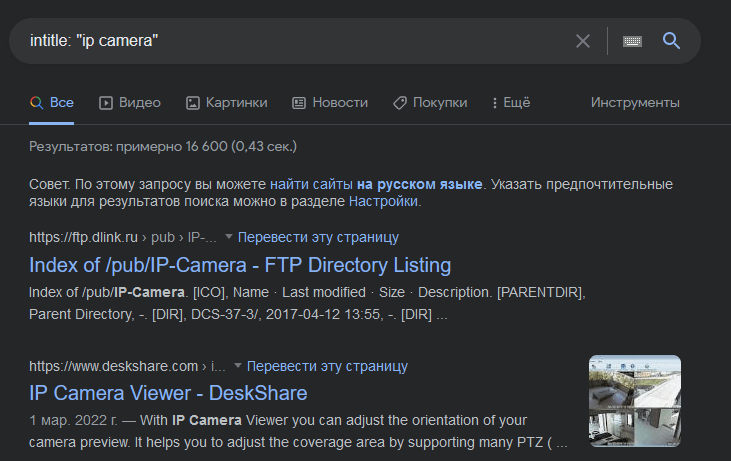Expand dropdown arrow next to deskshare.com URL
Image resolution: width=731 pixels, height=461 pixels.
click(237, 366)
